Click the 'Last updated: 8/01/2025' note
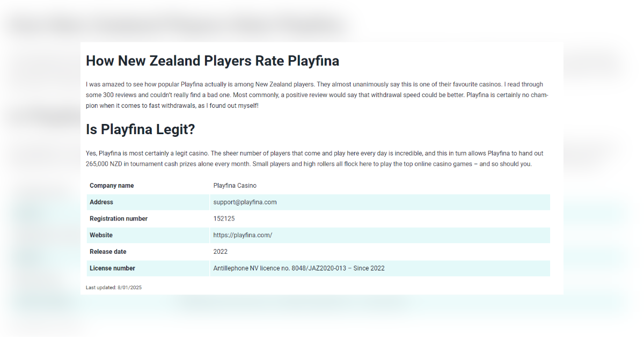This screenshot has height=337, width=644. (114, 288)
